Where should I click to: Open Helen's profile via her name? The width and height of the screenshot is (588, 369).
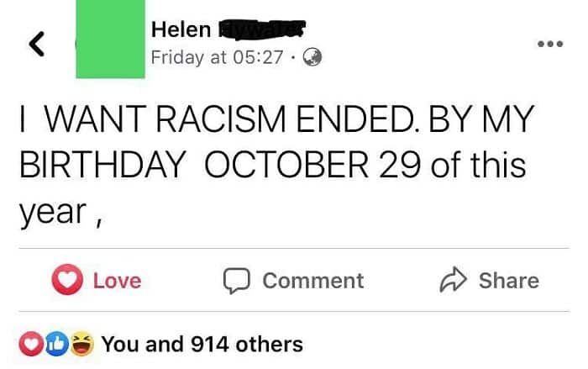click(181, 29)
